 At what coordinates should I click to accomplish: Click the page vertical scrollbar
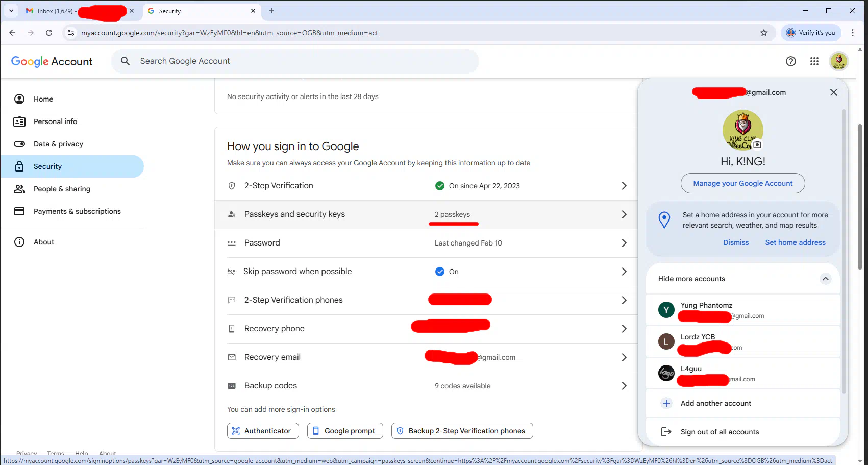click(860, 197)
